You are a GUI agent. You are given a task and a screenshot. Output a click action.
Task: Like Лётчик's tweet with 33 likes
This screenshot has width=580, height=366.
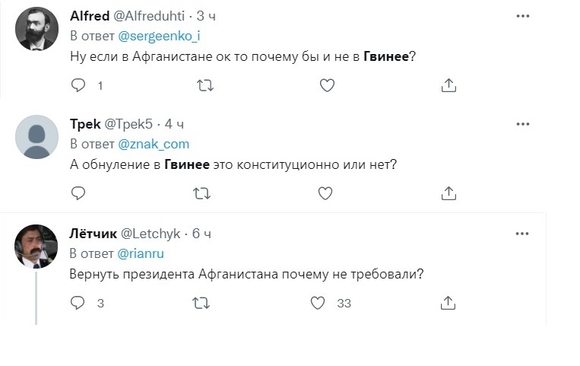pyautogui.click(x=317, y=303)
